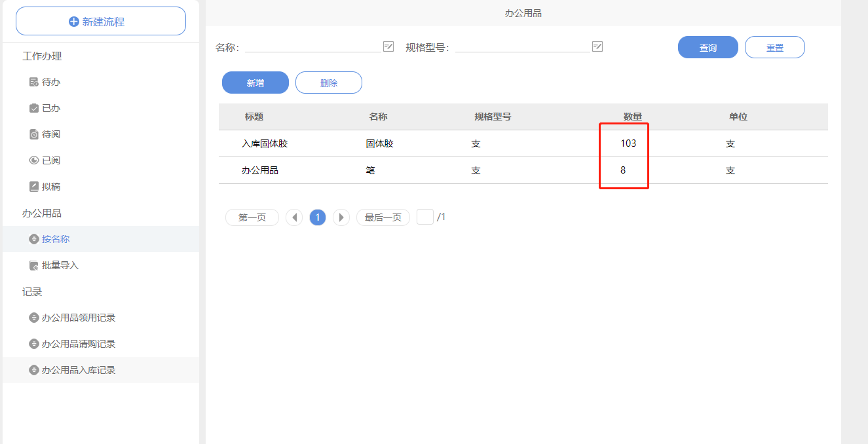Click the 拟稿 pencil icon

tap(34, 187)
